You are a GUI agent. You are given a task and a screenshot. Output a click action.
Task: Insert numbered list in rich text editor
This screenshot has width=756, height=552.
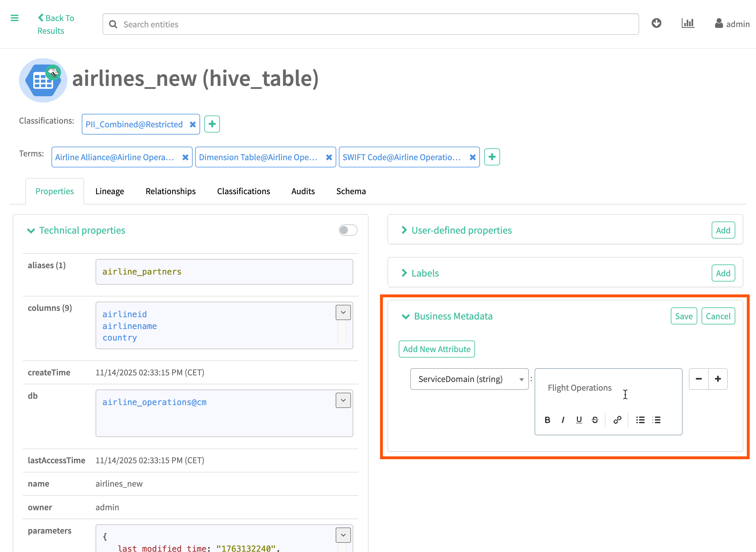[656, 420]
